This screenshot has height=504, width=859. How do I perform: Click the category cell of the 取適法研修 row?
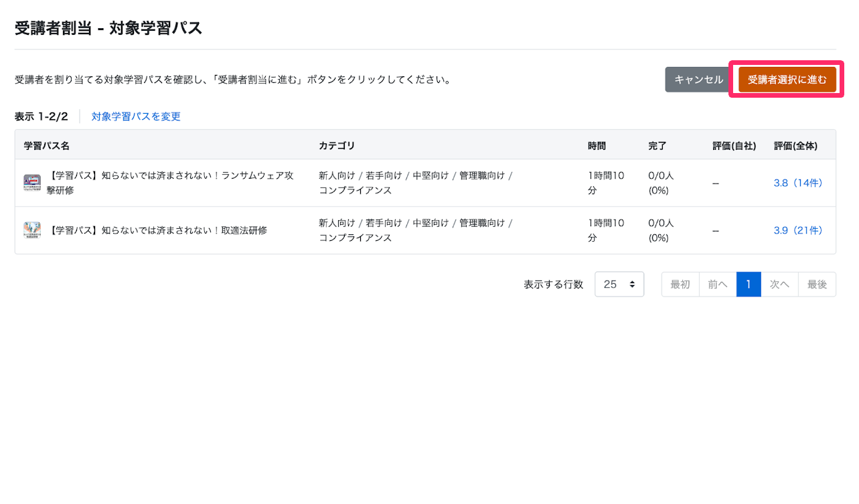416,230
